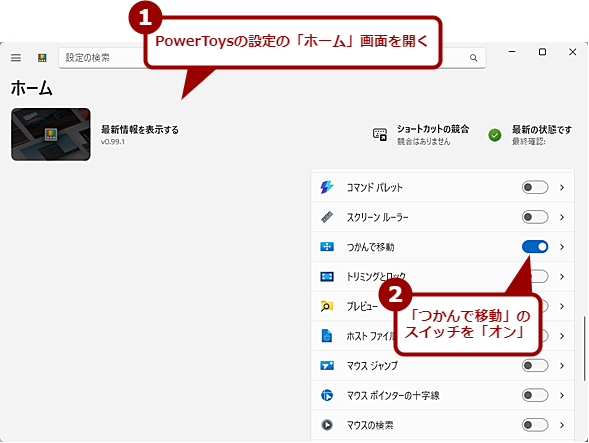The image size is (589, 443).
Task: Open マウス ジャンプ settings via chevron
Action: pos(562,366)
